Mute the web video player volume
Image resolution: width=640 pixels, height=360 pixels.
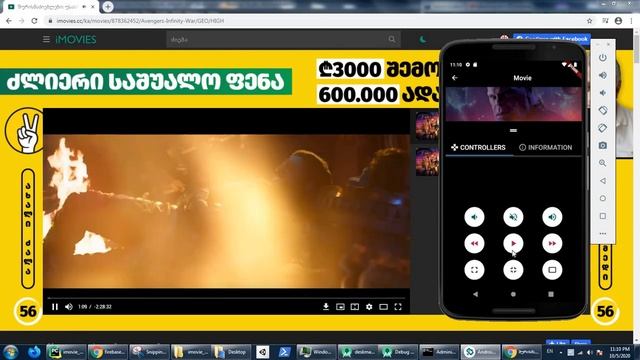tap(69, 307)
